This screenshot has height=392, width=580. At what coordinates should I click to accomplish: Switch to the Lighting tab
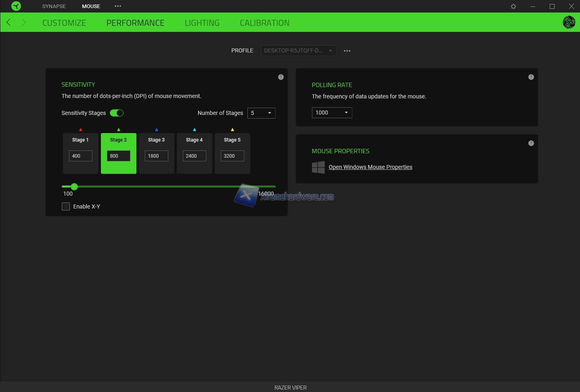[202, 23]
